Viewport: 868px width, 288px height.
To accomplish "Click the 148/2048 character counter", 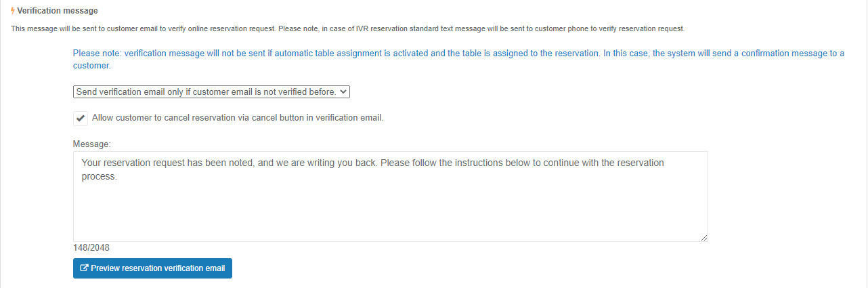I will [91, 247].
